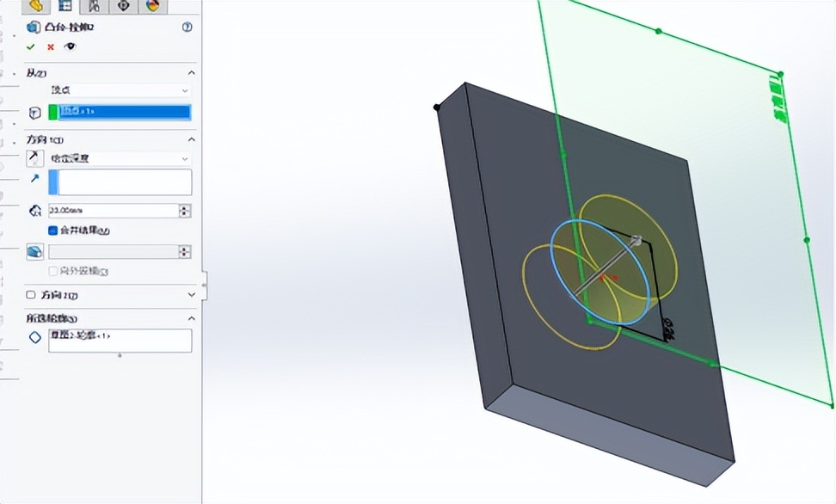
Task: Confirm the extrude with the green checkmark
Action: [x=31, y=46]
